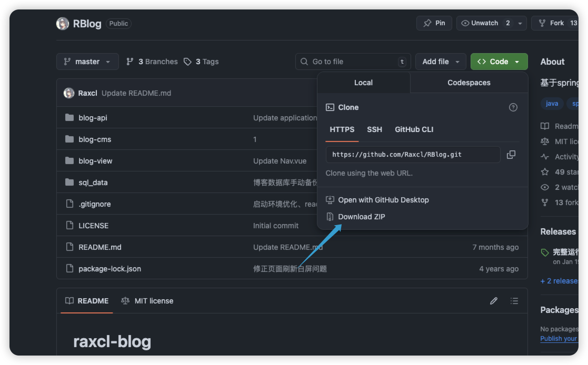The image size is (588, 365).
Task: Expand the Unwatch dropdown arrow
Action: (520, 23)
